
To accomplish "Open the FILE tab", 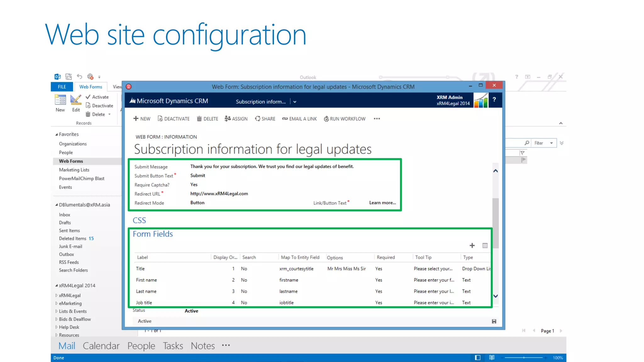I will (62, 87).
